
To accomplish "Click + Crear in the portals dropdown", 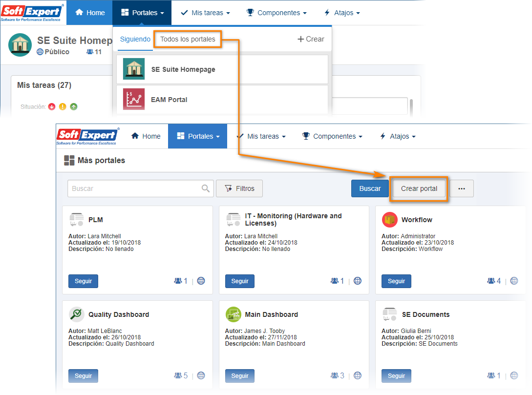I will [x=311, y=40].
